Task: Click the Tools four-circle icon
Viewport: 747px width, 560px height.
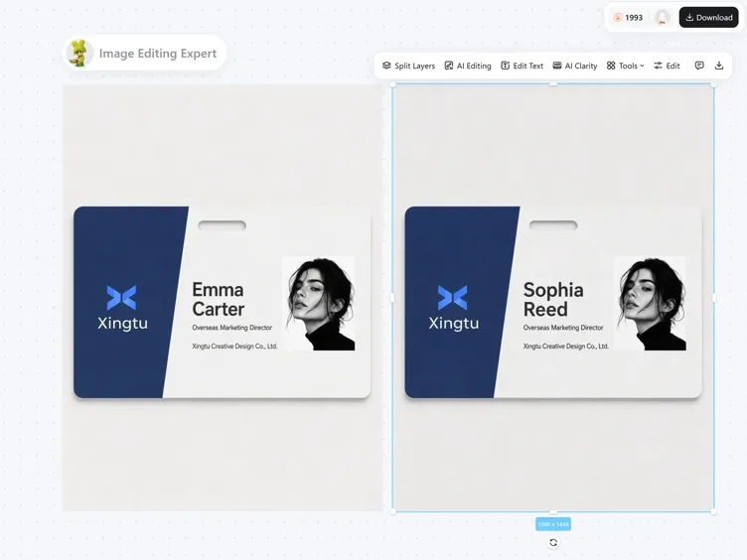Action: [611, 66]
